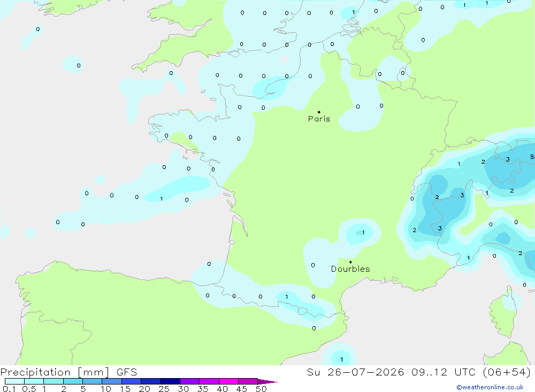Select the lightest cyan 0.1 legend swatch

point(14,381)
